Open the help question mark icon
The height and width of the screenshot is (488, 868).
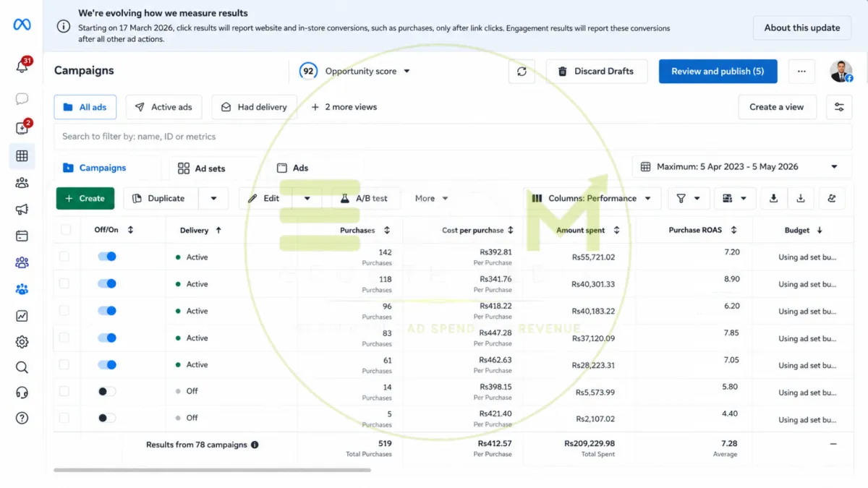click(x=22, y=418)
